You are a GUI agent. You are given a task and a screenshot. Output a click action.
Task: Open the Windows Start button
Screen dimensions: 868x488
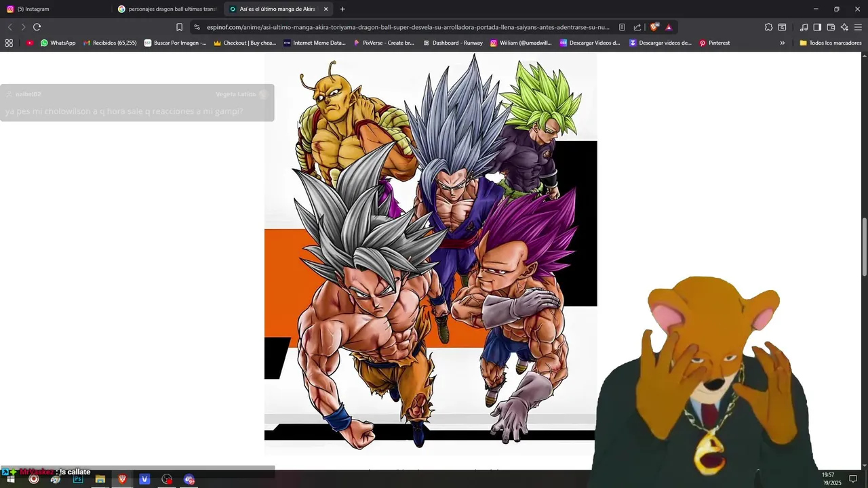click(11, 479)
